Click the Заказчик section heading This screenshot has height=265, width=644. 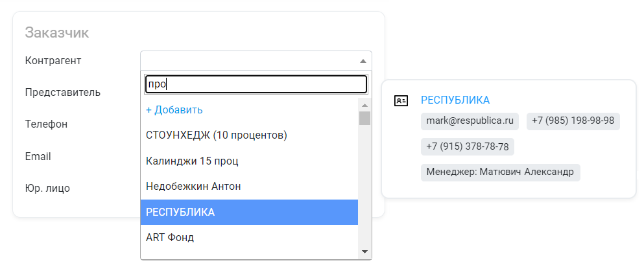tap(56, 33)
